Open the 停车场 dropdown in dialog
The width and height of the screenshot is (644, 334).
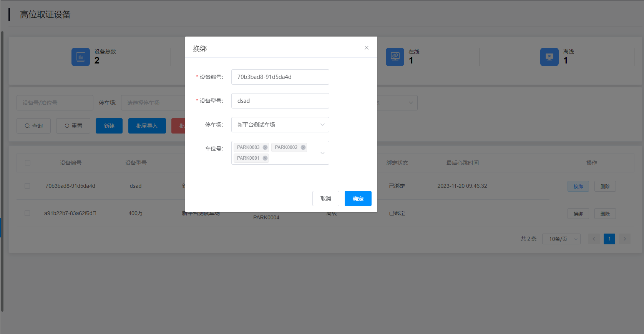click(280, 125)
